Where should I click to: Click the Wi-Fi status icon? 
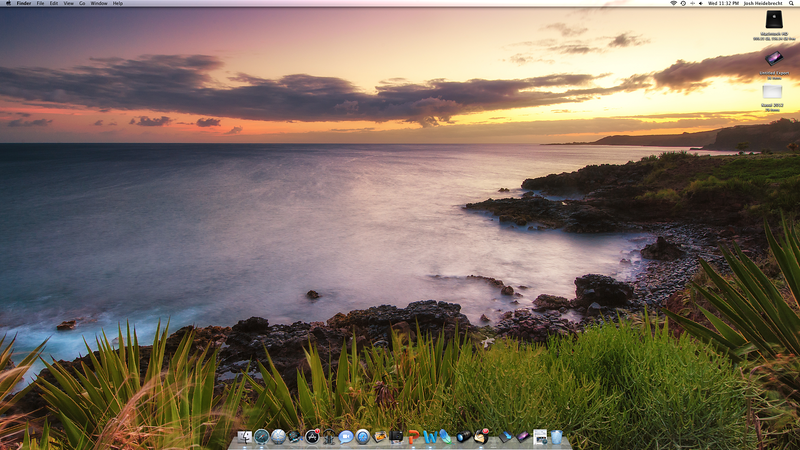click(x=672, y=4)
